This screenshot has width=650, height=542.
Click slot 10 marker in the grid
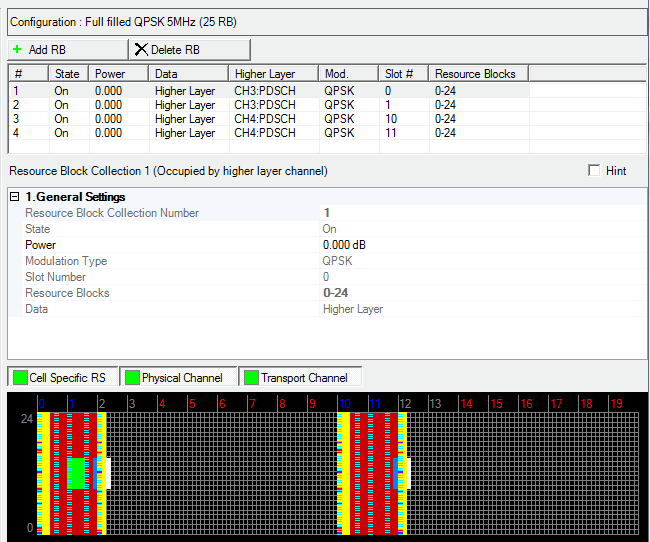[x=345, y=403]
